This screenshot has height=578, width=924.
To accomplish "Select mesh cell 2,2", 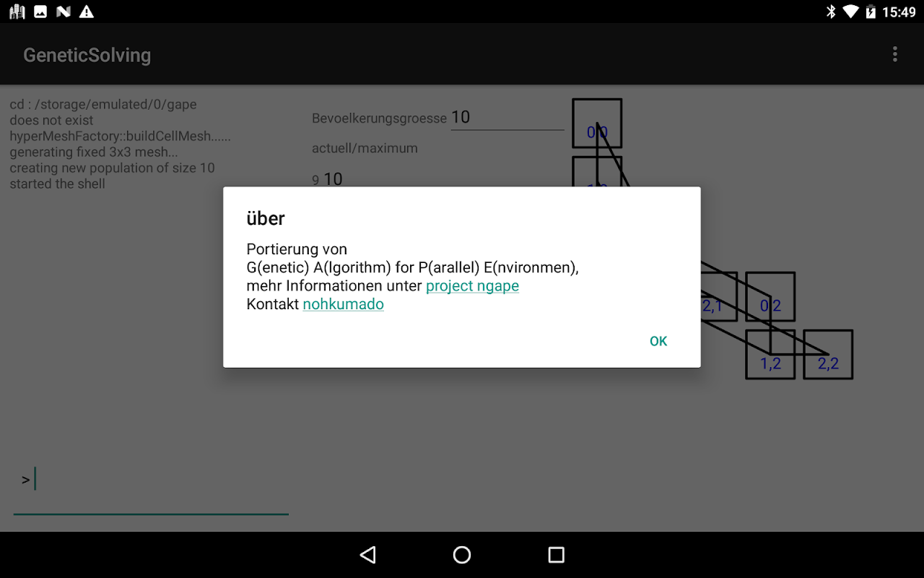I will click(828, 355).
